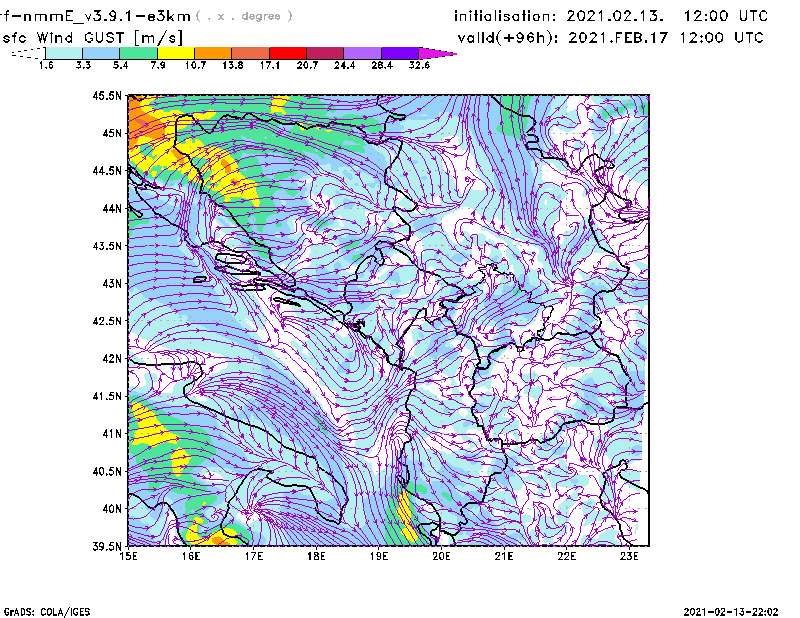Click the '42N' latitude label
The width and height of the screenshot is (800, 618).
(112, 358)
